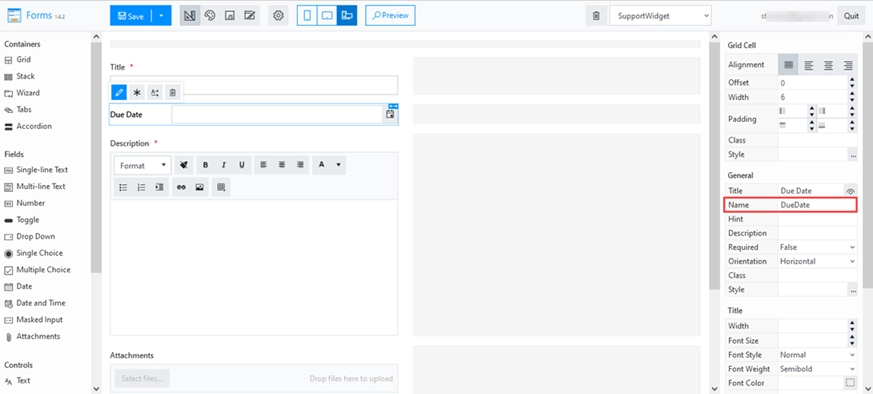Click the text color A button

322,165
